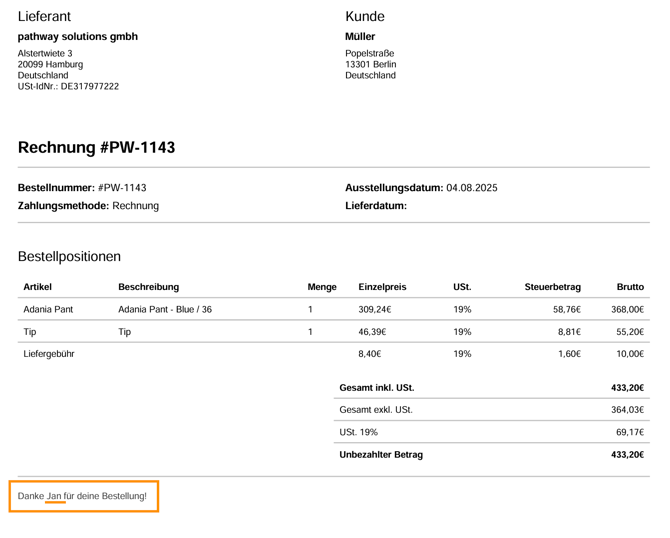This screenshot has height=538, width=670.
Task: Click the Zahlungsmethode Rechnung entry
Action: [x=88, y=206]
